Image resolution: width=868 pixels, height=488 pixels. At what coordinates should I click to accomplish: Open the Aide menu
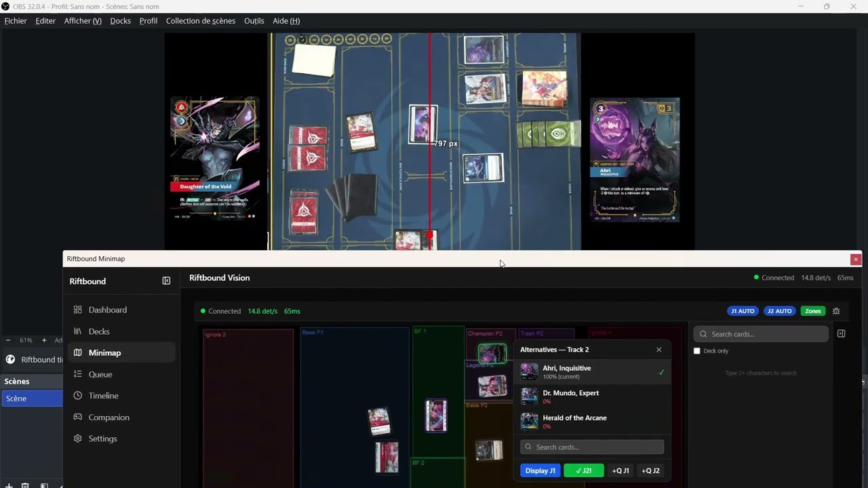[x=286, y=21]
